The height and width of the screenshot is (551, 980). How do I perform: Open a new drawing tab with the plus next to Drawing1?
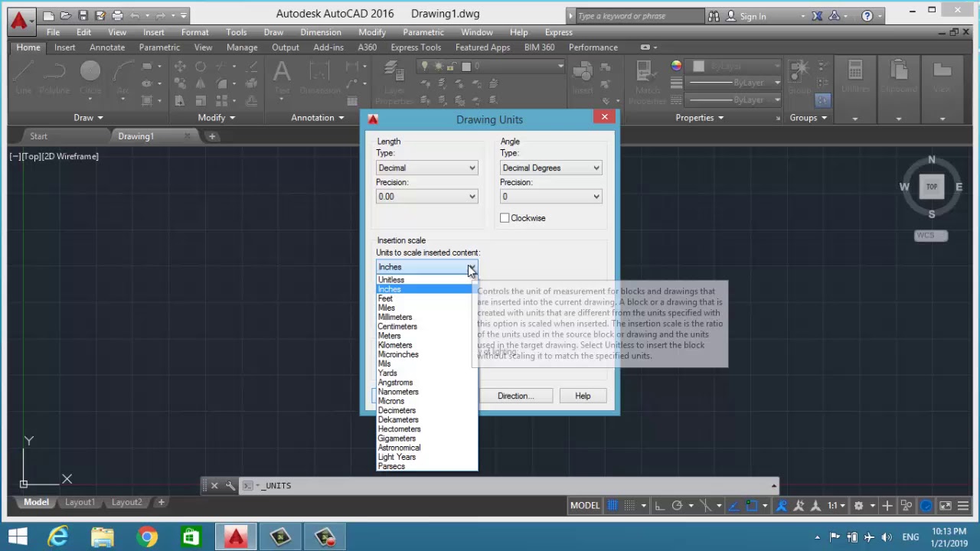click(212, 136)
